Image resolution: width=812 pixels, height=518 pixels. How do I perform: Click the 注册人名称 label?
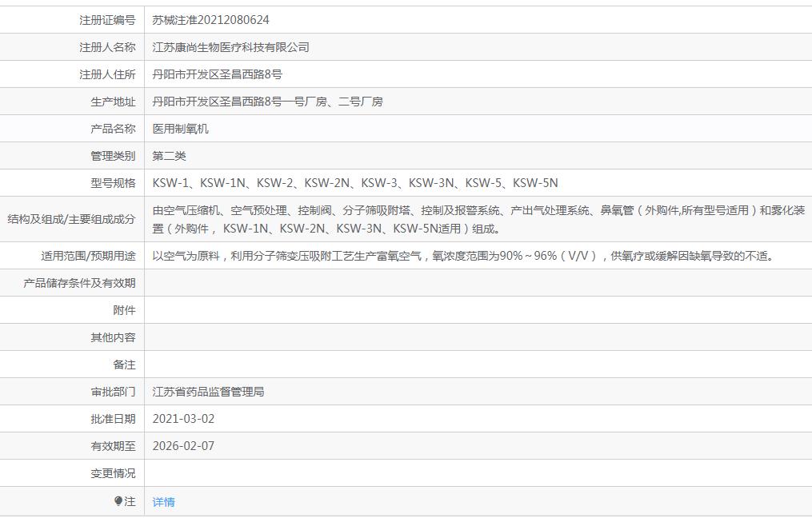coord(107,47)
